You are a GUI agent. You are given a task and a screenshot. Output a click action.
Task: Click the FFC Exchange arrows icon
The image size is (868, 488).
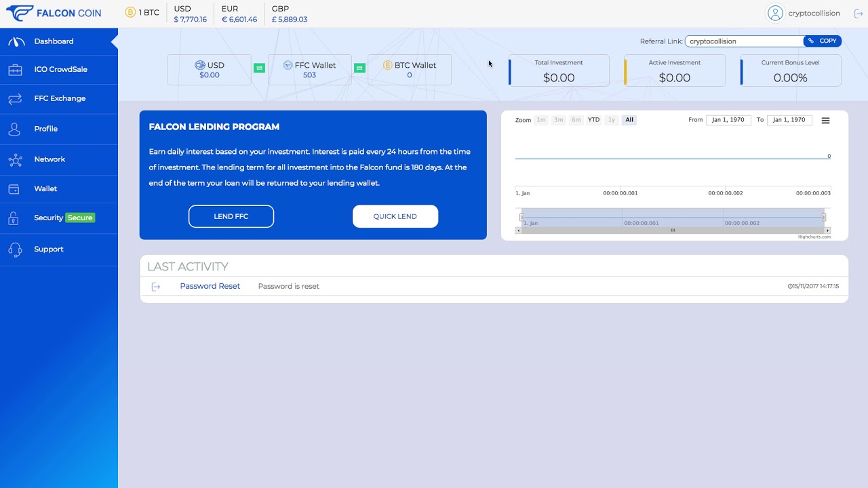tap(16, 99)
